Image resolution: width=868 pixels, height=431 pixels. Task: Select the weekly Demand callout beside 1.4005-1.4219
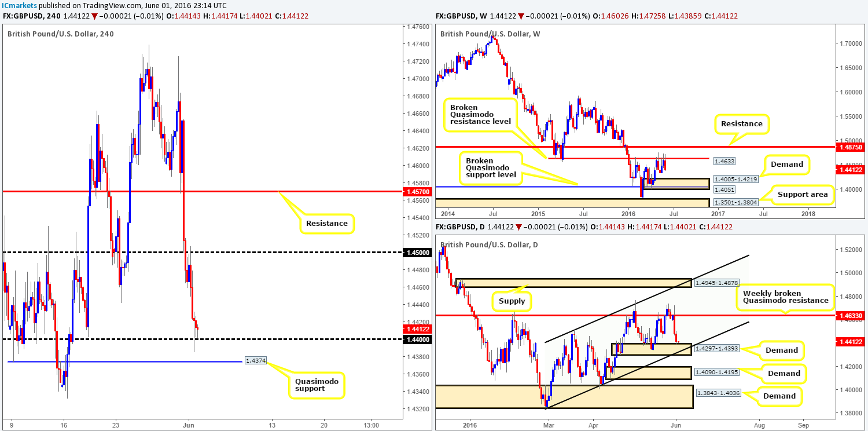click(786, 165)
